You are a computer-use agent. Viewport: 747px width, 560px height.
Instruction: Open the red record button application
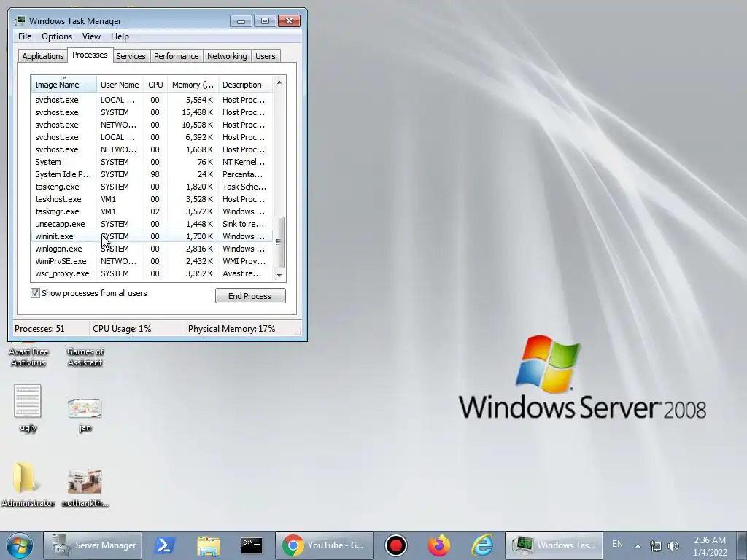click(395, 545)
